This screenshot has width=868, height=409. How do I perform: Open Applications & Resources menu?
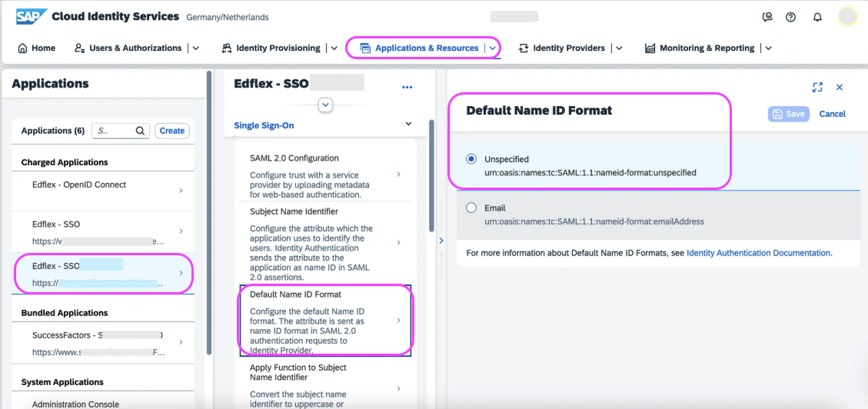419,48
